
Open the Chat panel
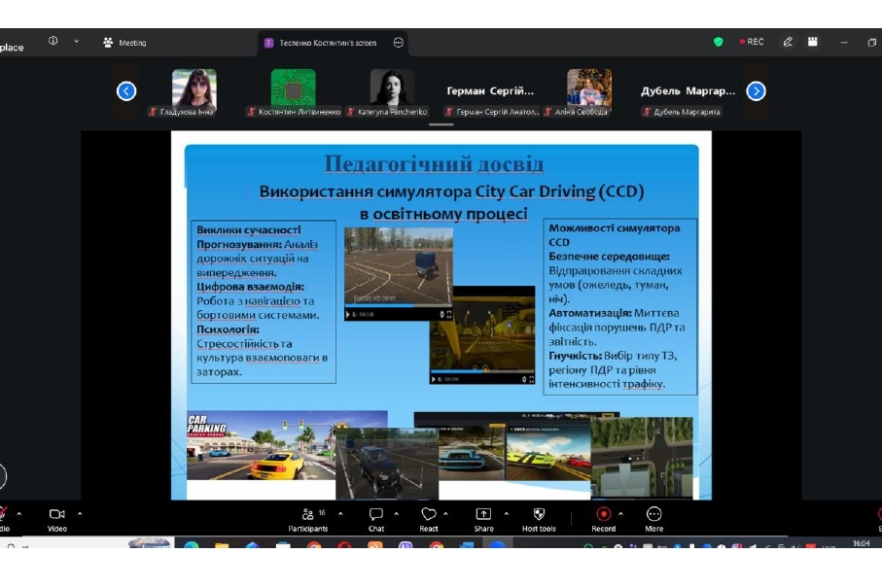[x=375, y=519]
